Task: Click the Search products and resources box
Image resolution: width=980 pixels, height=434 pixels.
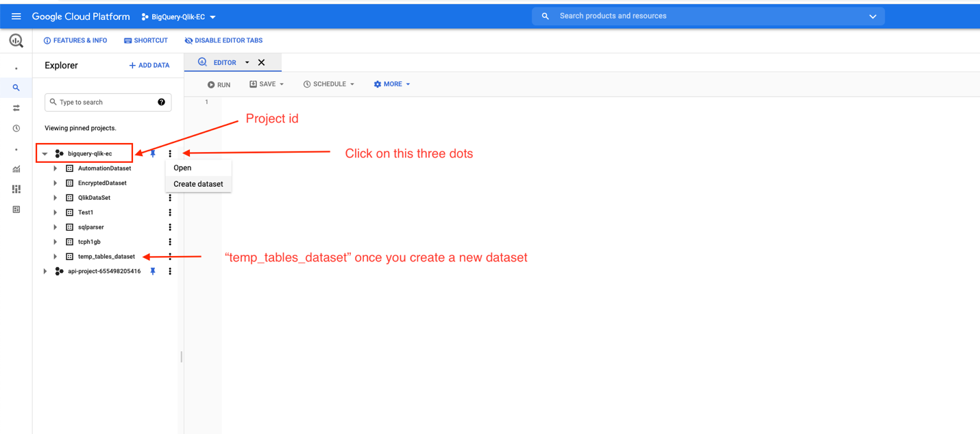Action: coord(708,16)
